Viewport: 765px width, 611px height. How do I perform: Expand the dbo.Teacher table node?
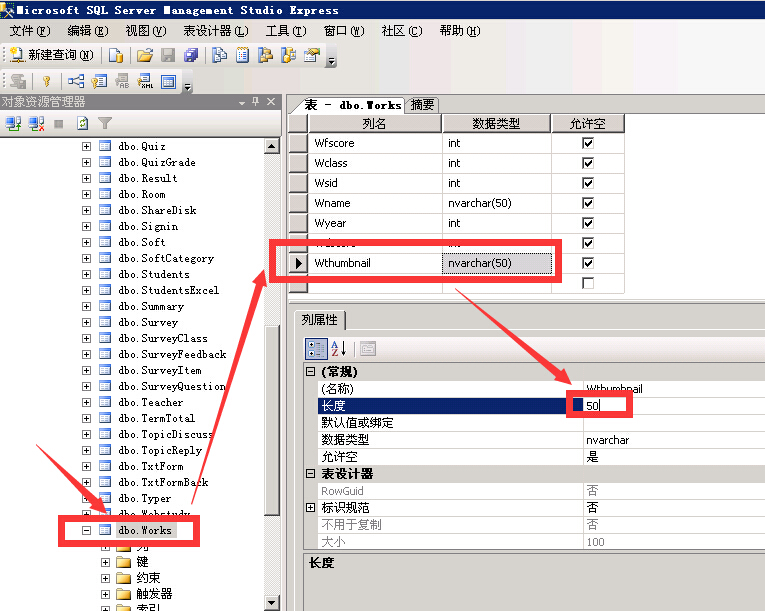(x=86, y=403)
